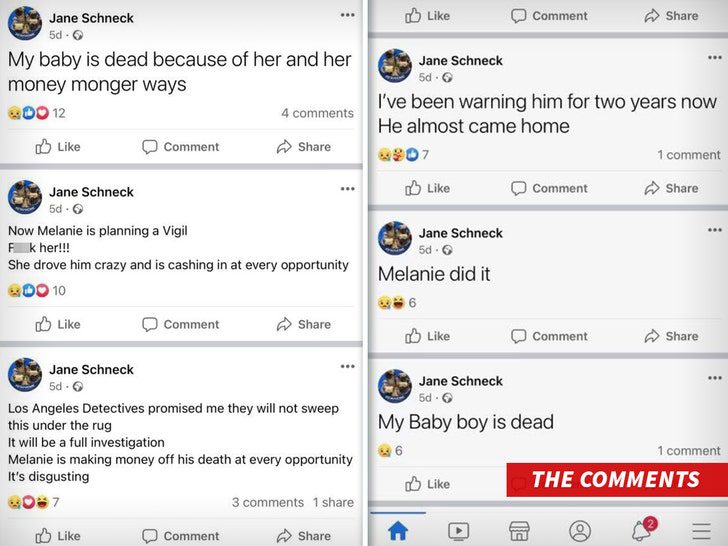View '3 comments' on the detectives post
The width and height of the screenshot is (728, 546).
coord(267,502)
